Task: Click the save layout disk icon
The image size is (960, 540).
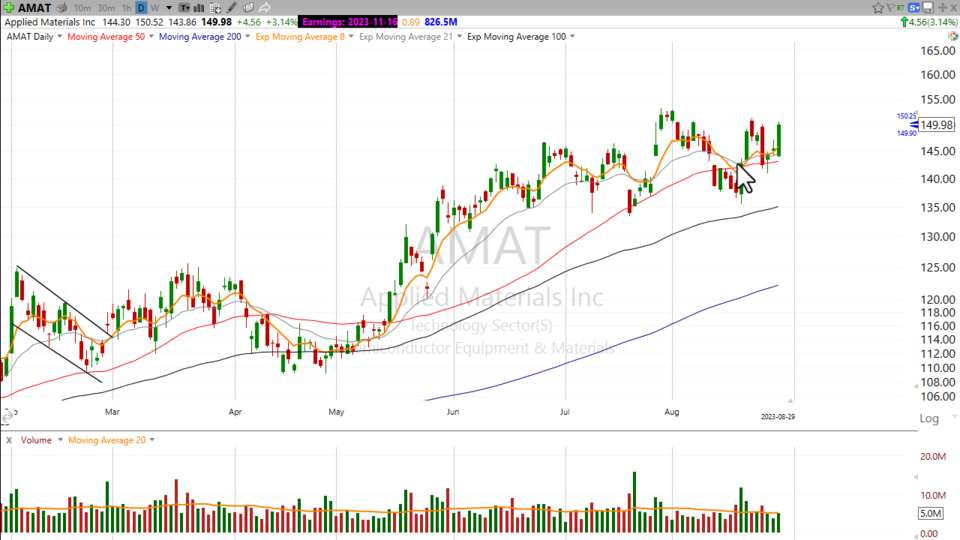Action: [928, 8]
